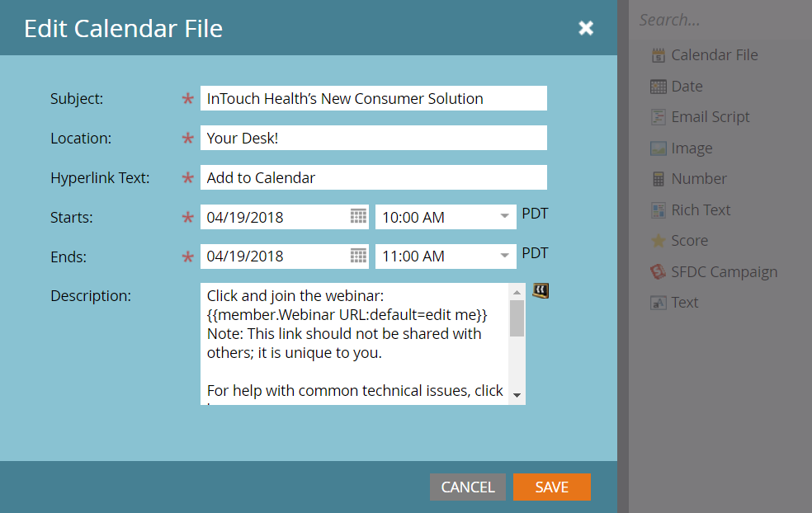Click the Calendar File token icon
Viewport: 812px width, 513px height.
tap(658, 55)
